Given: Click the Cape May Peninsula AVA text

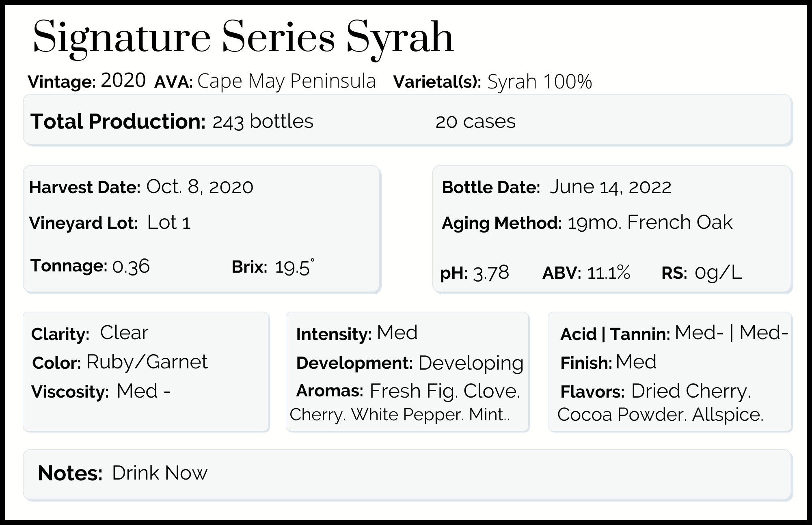Looking at the screenshot, I should [x=286, y=81].
